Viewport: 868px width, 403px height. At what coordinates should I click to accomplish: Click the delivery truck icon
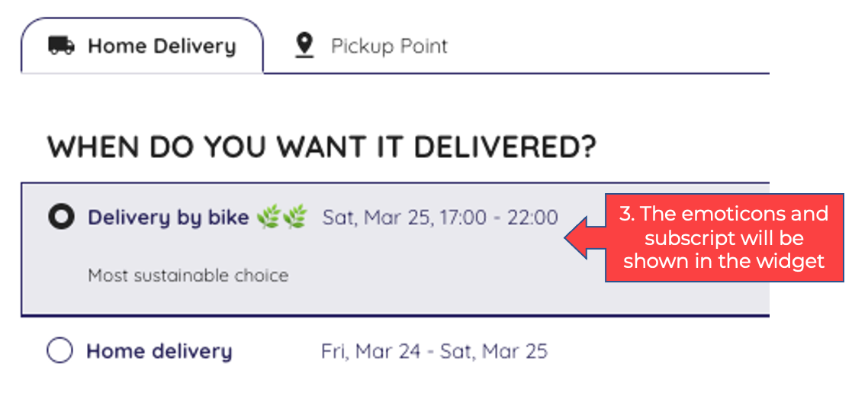62,46
